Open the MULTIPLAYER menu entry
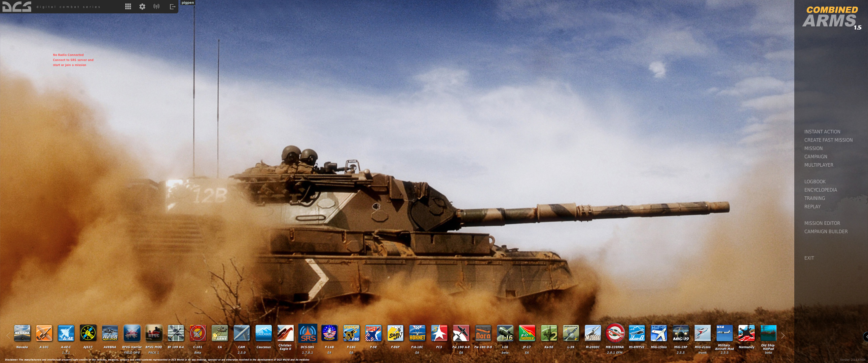The width and height of the screenshot is (868, 363). tap(819, 165)
